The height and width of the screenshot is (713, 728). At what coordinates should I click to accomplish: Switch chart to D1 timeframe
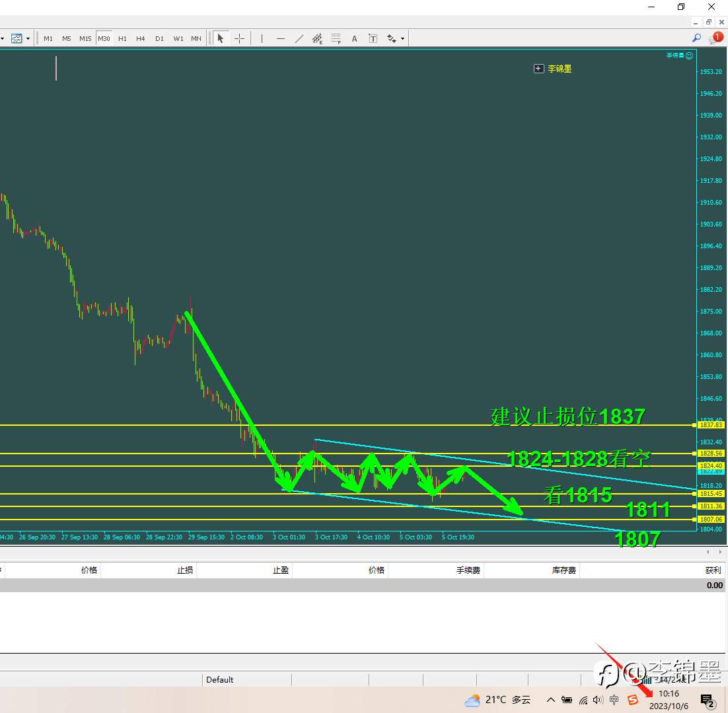pos(159,38)
